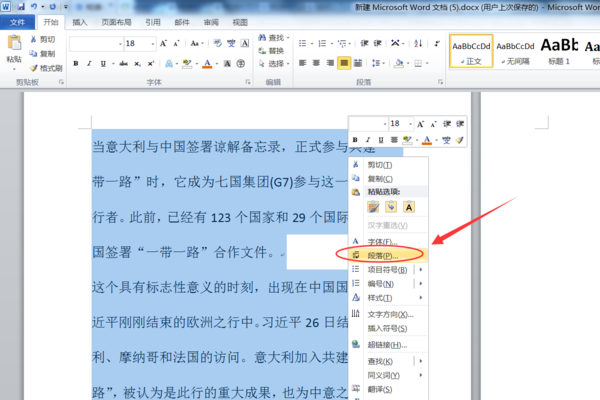This screenshot has width=600, height=400.
Task: Switch to the 插入 (Insert) tab
Action: [x=80, y=22]
